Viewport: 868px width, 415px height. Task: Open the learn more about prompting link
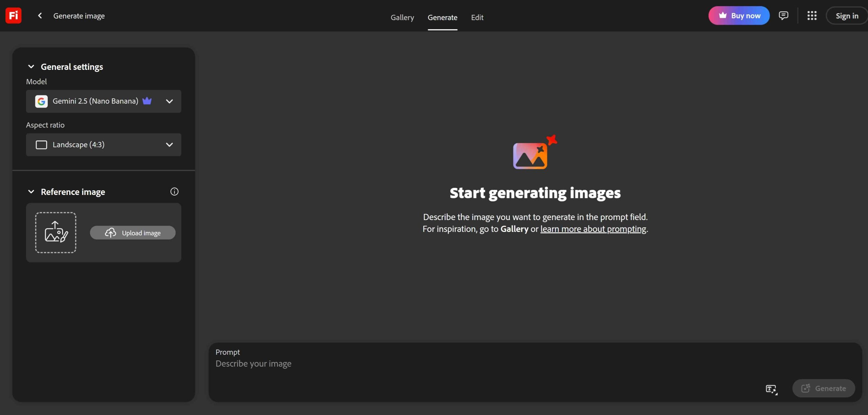[x=593, y=229]
